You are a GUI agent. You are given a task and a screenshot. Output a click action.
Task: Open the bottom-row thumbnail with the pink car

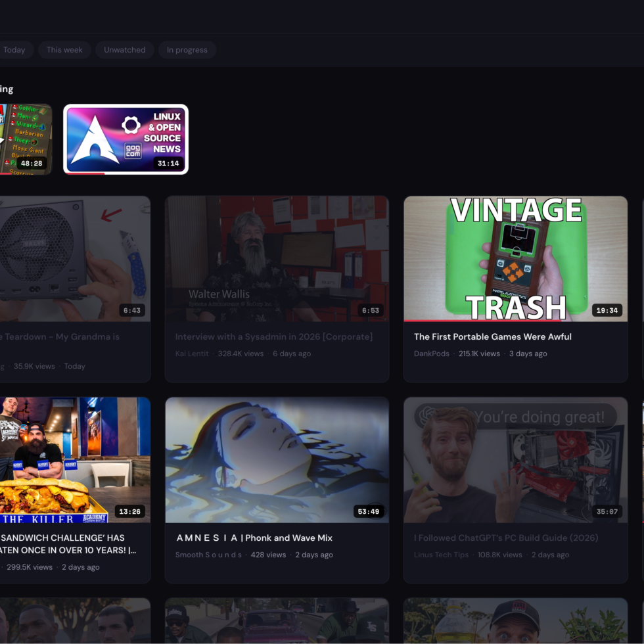click(277, 620)
